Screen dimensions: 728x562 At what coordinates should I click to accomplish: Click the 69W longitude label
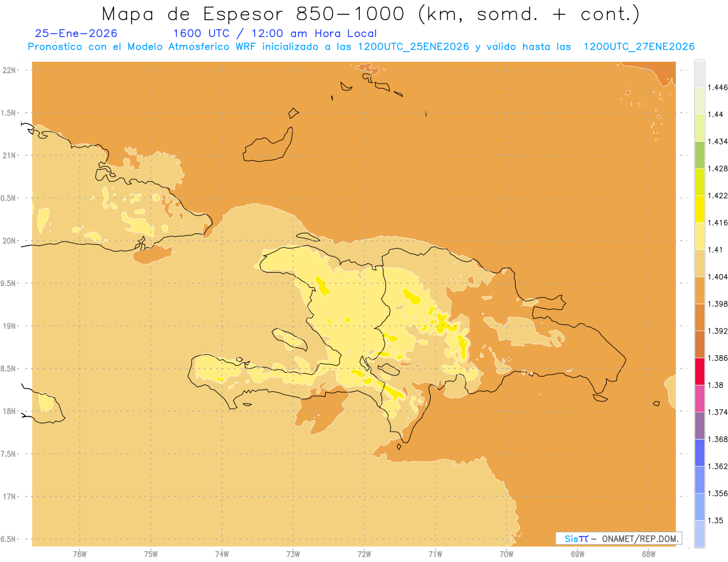click(x=578, y=554)
